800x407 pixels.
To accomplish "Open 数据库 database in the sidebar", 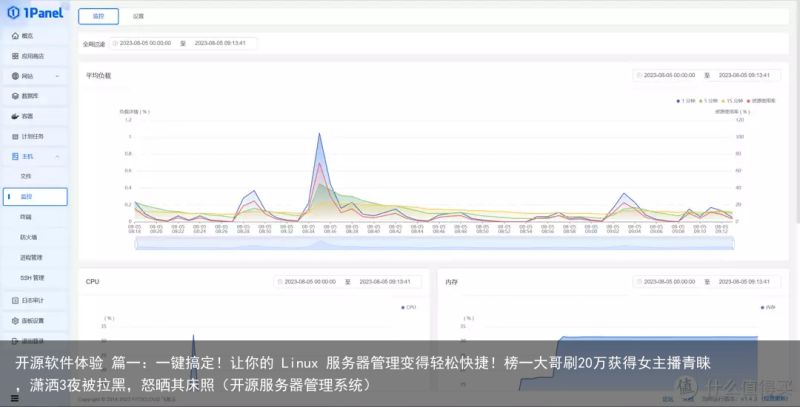I will point(35,96).
